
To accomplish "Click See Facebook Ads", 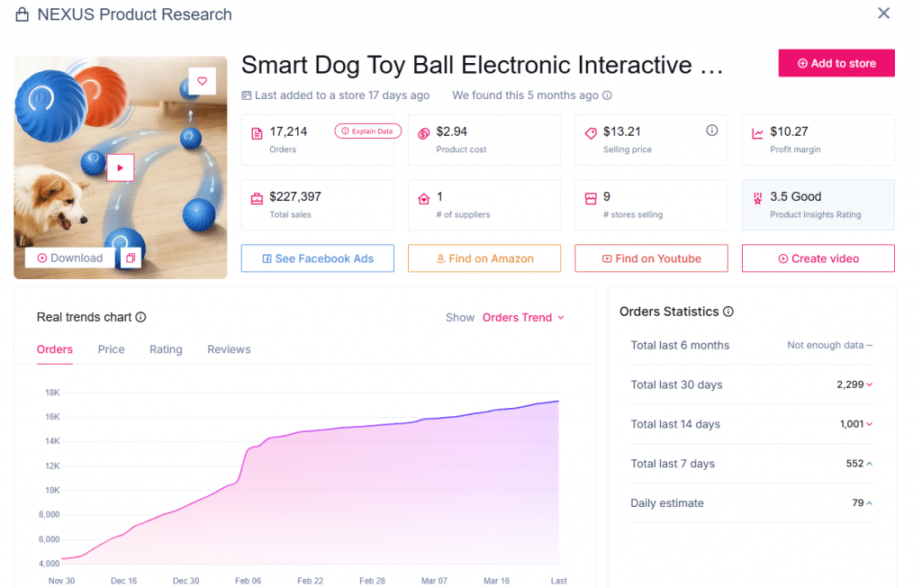I will coord(317,258).
